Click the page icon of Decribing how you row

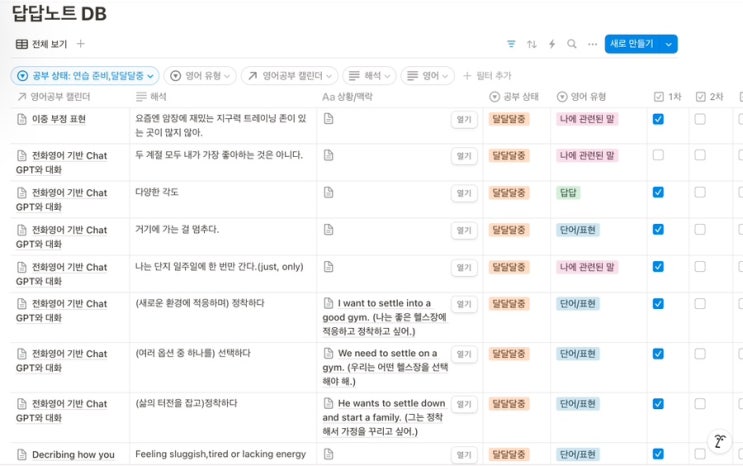[x=22, y=455]
